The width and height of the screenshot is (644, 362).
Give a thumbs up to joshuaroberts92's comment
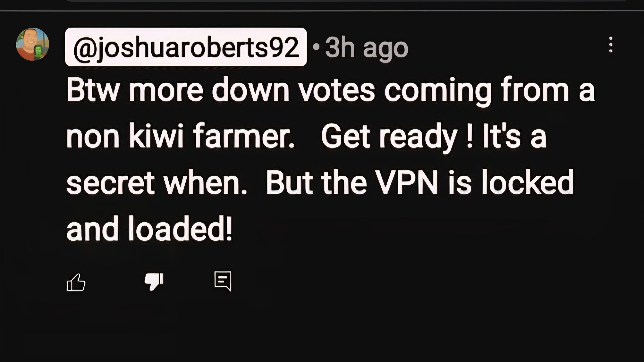[x=76, y=282]
